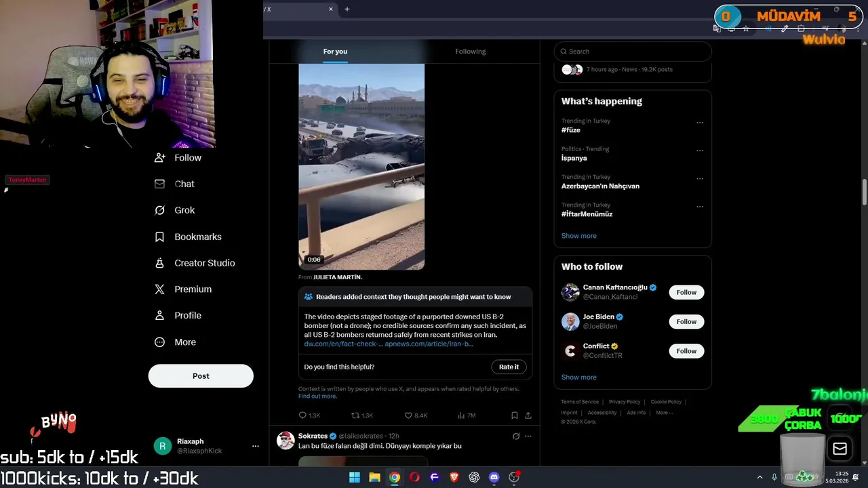Viewport: 868px width, 488px height.
Task: Open a new browser tab
Action: pos(347,9)
